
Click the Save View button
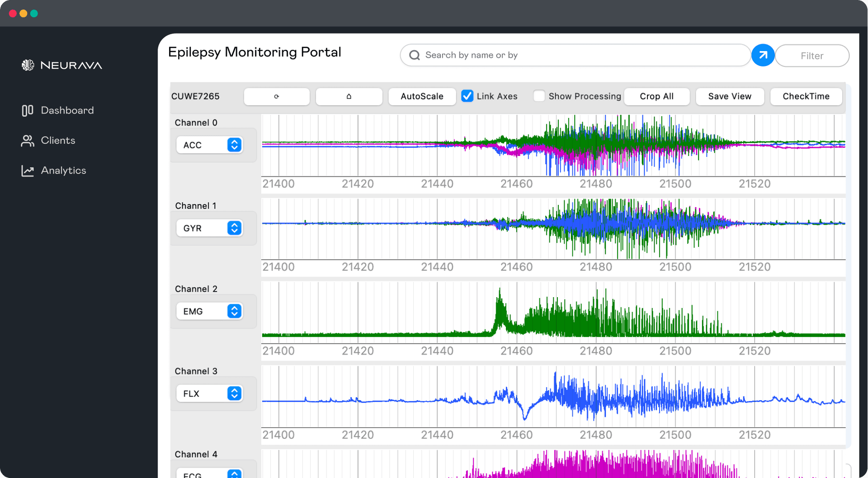tap(729, 96)
